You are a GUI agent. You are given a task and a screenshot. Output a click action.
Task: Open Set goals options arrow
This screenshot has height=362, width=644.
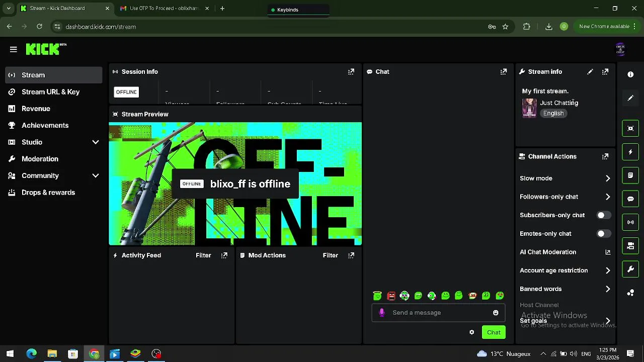(608, 321)
